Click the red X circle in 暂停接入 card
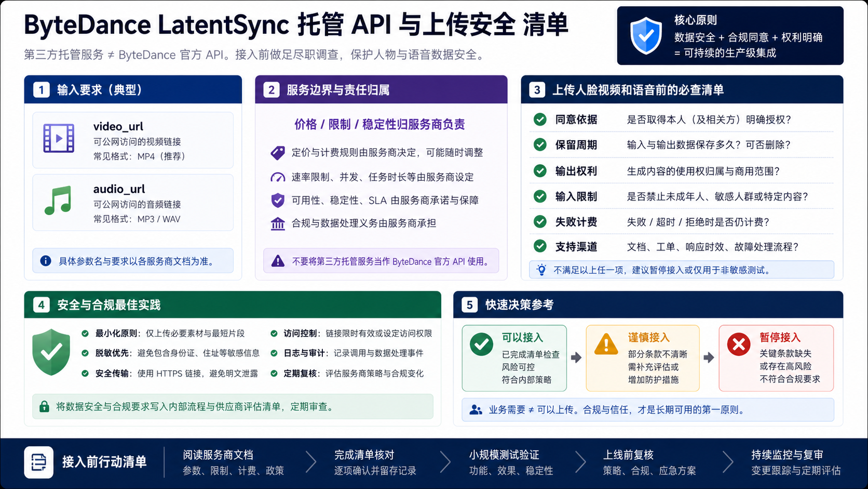This screenshot has width=868, height=489. tap(739, 344)
